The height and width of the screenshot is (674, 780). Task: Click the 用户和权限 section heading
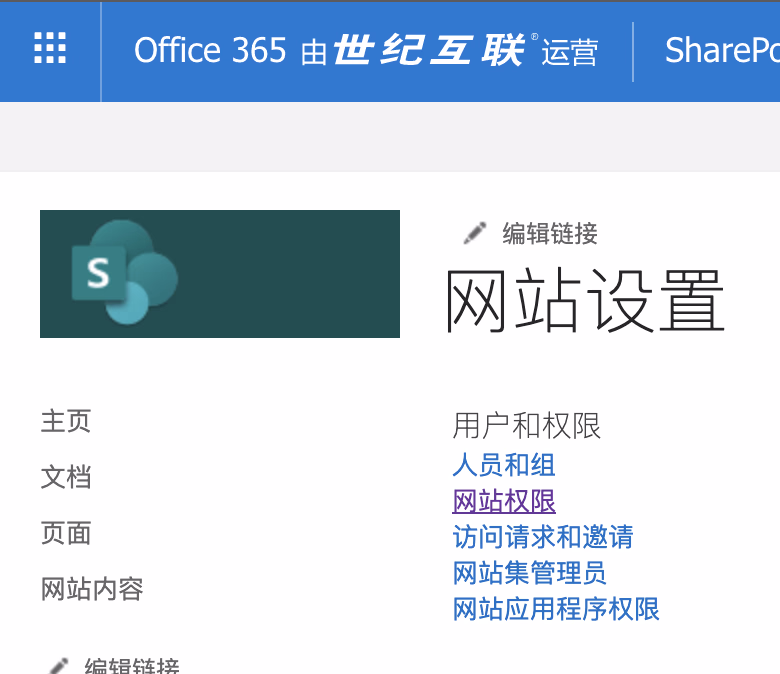pos(527,426)
